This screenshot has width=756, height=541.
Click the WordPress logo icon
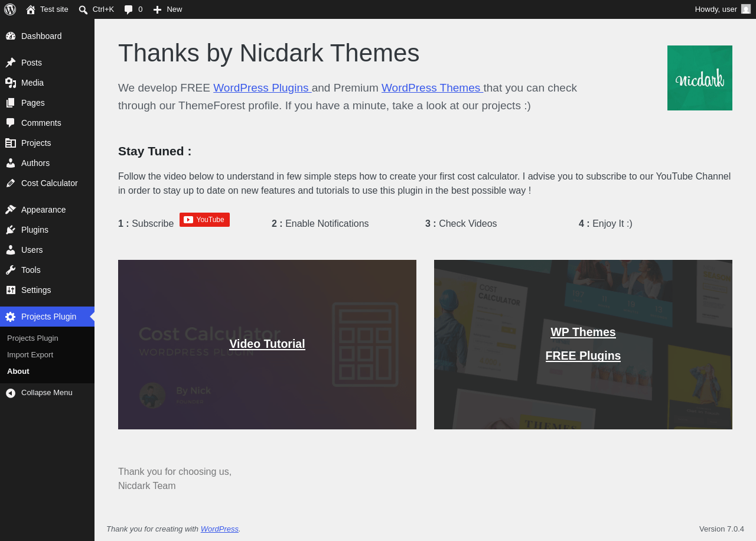tap(10, 9)
